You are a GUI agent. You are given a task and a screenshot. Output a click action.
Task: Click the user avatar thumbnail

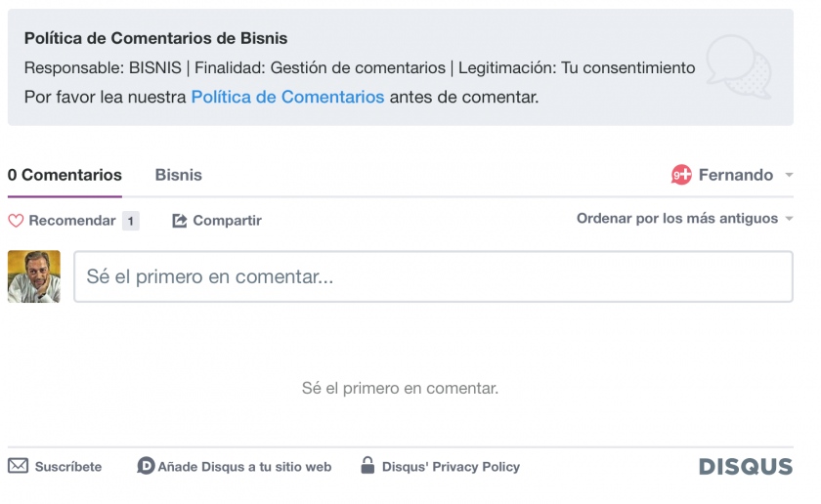34,276
